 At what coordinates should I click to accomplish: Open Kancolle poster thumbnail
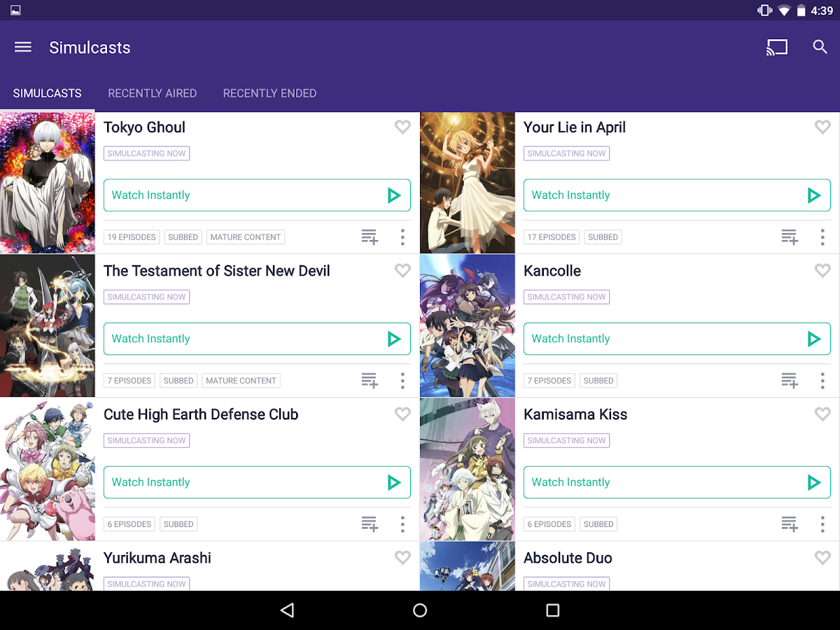[468, 326]
